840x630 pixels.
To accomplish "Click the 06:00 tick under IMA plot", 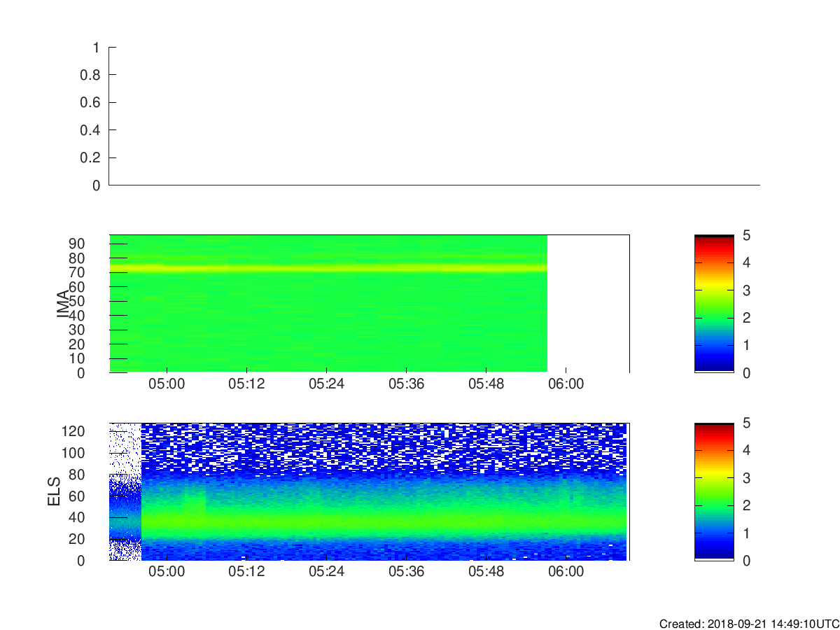I will [566, 384].
